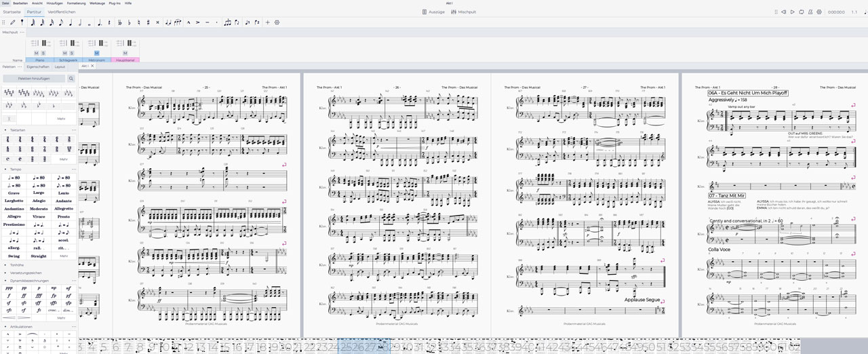Open Mischpult panel options menu
The height and width of the screenshot is (354, 868).
click(22, 32)
